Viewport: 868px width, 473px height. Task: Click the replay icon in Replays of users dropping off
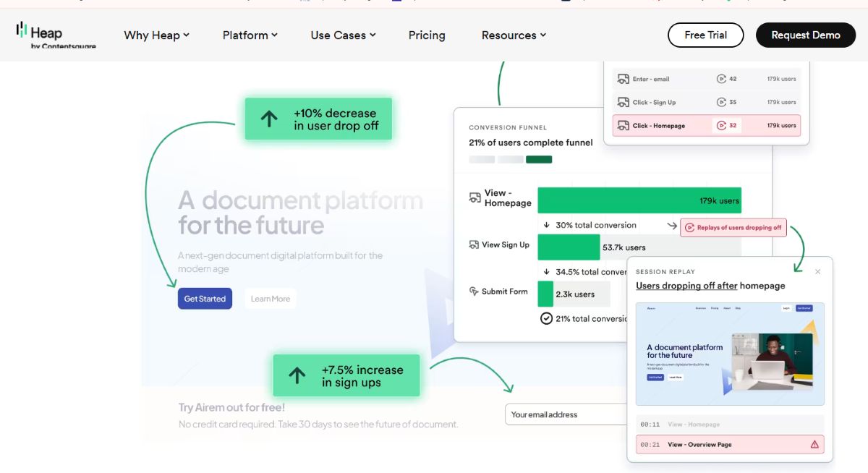(690, 227)
